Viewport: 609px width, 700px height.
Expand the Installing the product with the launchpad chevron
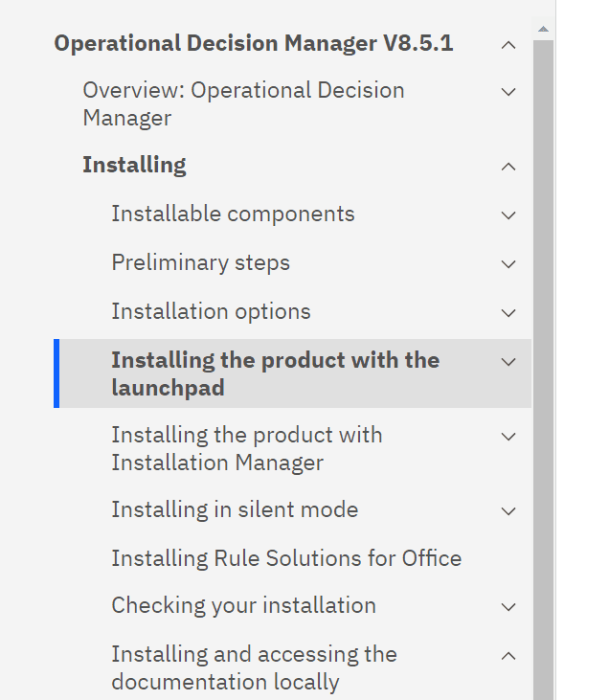[x=508, y=362]
